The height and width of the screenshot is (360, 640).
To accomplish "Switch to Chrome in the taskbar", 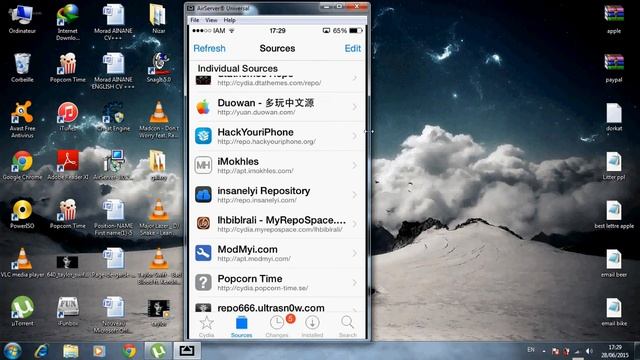I will point(129,351).
